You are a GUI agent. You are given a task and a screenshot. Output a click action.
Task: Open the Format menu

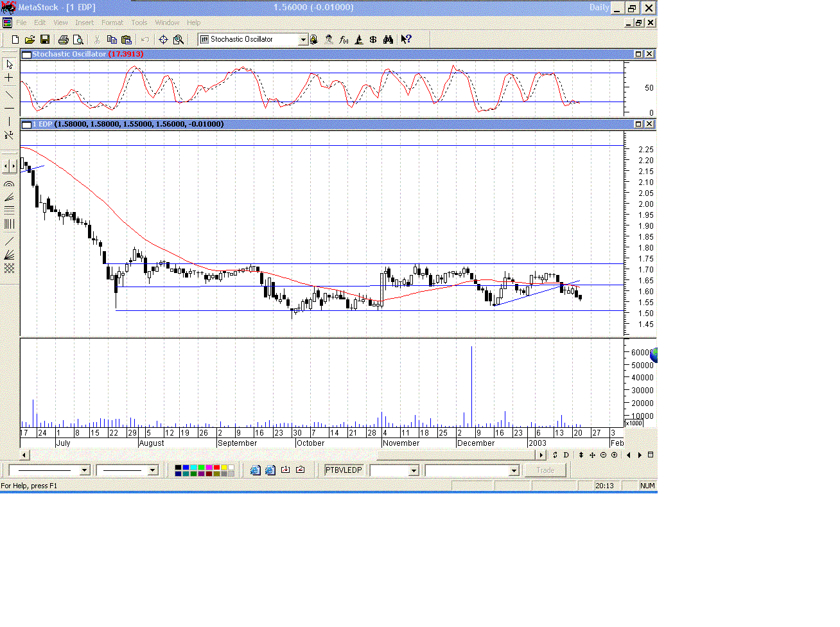[112, 22]
